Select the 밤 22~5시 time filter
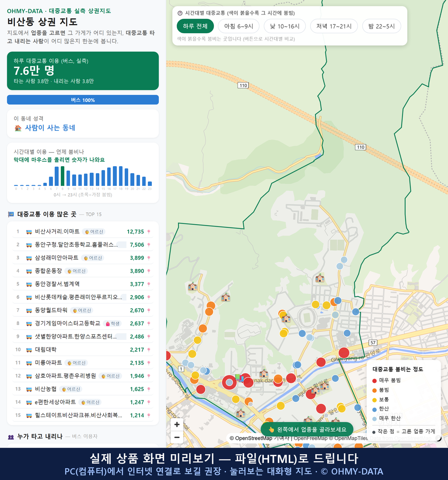The height and width of the screenshot is (480, 448). 381,26
